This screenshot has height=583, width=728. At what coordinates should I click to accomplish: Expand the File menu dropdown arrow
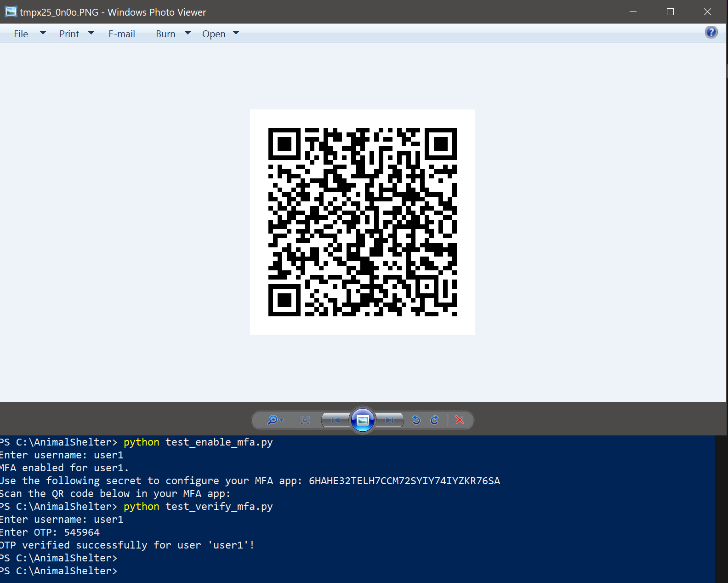coord(43,33)
